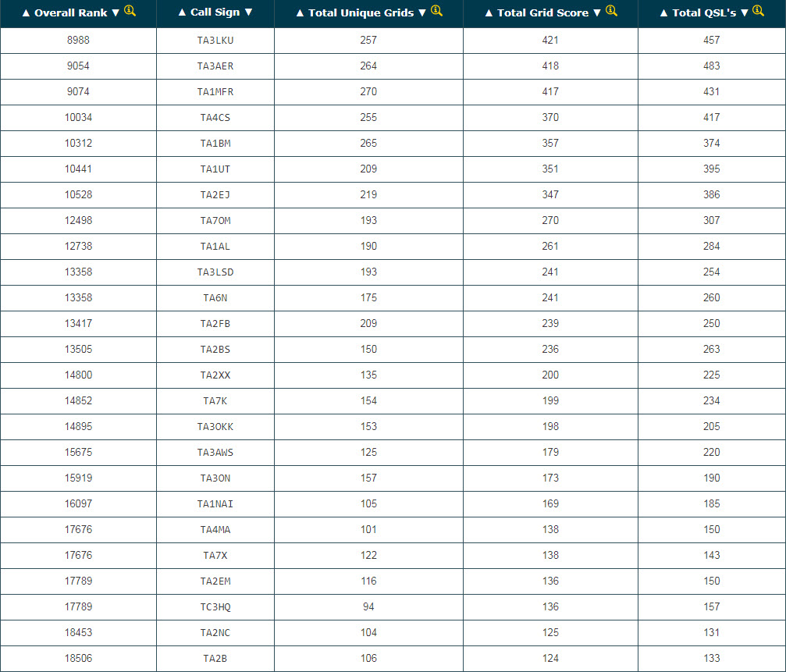Click magnifier info icon beside Total QSL's
This screenshot has height=672, width=786.
tap(759, 10)
